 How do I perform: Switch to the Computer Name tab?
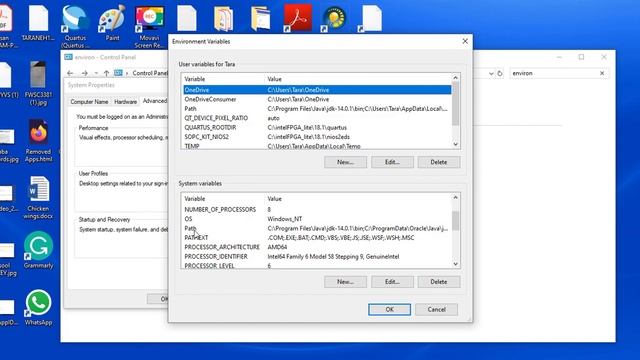click(x=89, y=102)
